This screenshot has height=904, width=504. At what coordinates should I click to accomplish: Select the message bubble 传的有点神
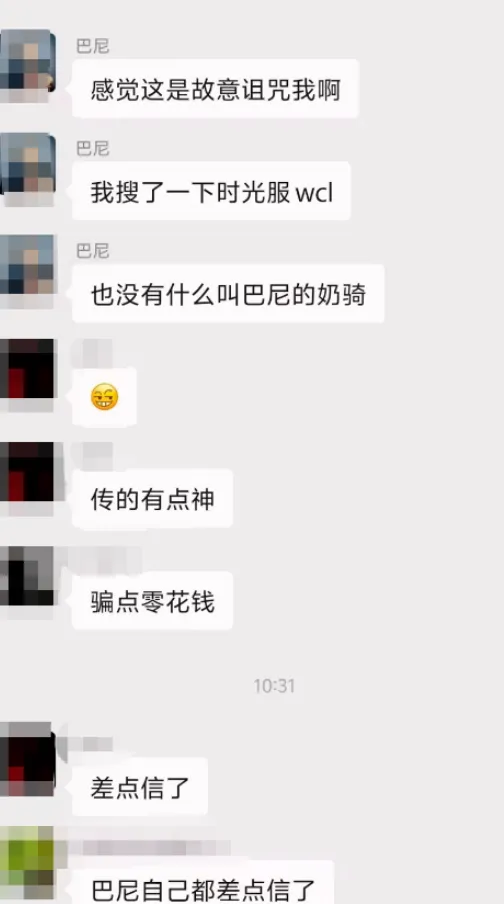coord(153,499)
